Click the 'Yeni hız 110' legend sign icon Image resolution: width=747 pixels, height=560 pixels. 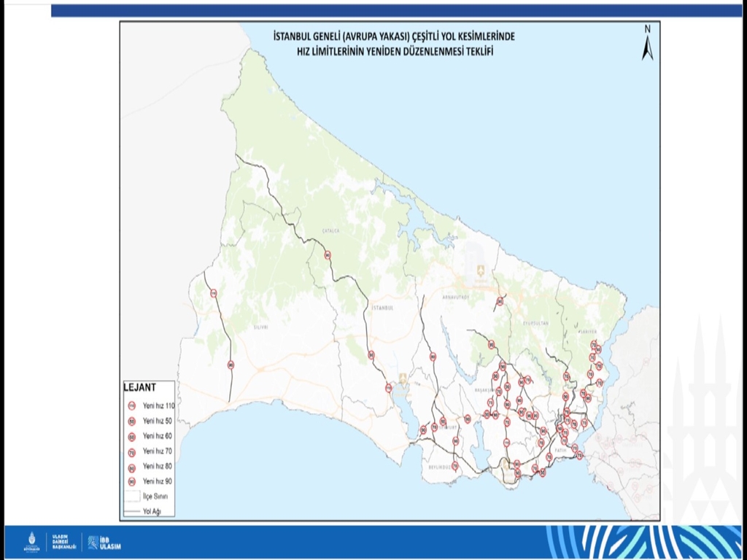(x=132, y=405)
